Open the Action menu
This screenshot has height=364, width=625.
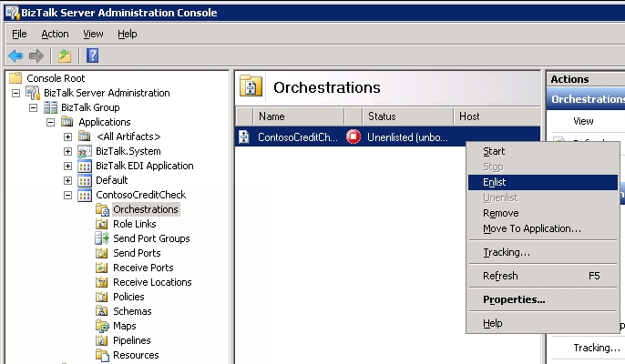click(55, 34)
